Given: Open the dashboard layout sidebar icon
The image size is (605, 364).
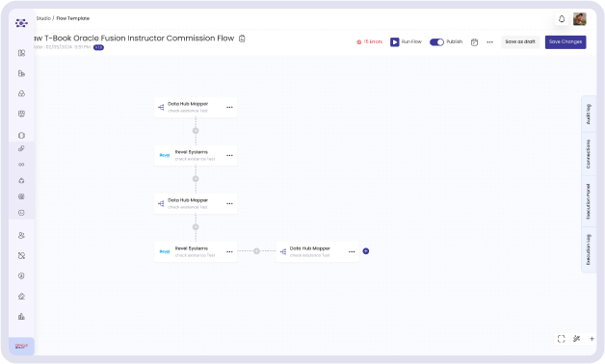Looking at the screenshot, I should (x=21, y=53).
